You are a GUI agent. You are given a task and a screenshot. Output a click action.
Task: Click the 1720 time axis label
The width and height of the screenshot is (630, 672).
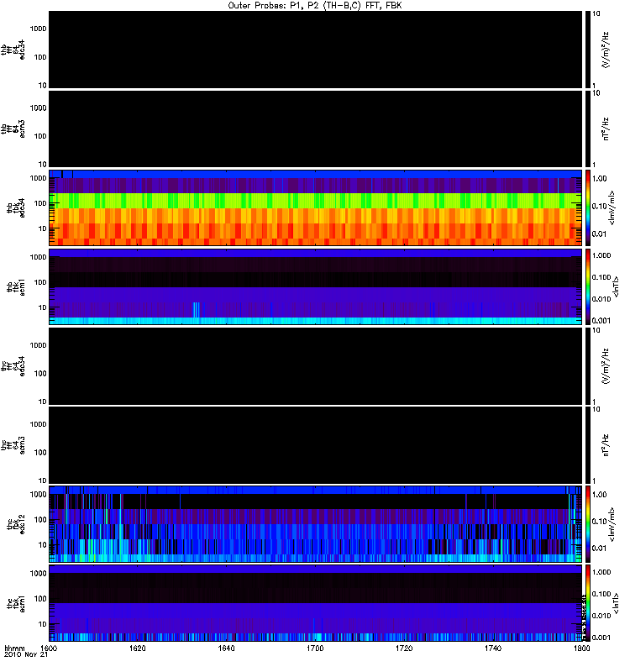click(404, 648)
